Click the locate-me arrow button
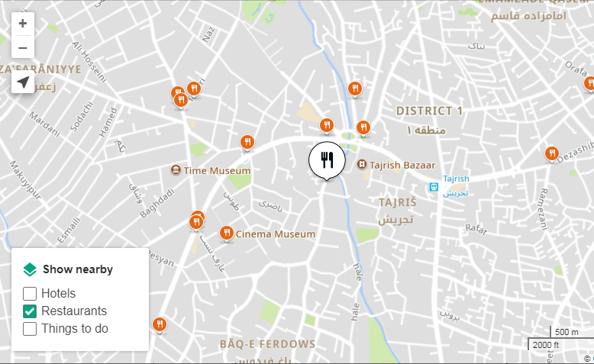 point(23,82)
